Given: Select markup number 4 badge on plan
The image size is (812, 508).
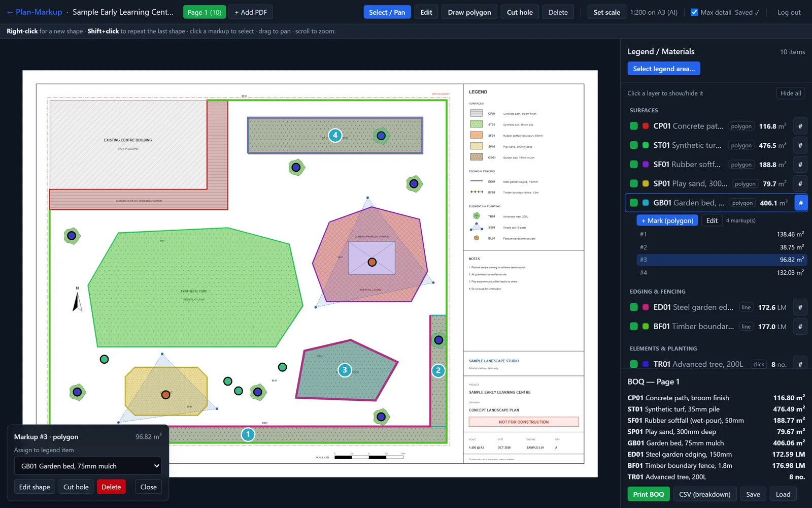Looking at the screenshot, I should 335,135.
